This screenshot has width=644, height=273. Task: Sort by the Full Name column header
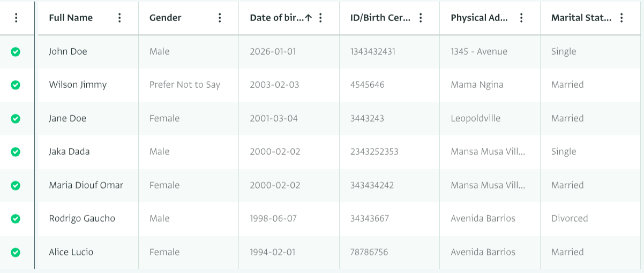(x=71, y=18)
